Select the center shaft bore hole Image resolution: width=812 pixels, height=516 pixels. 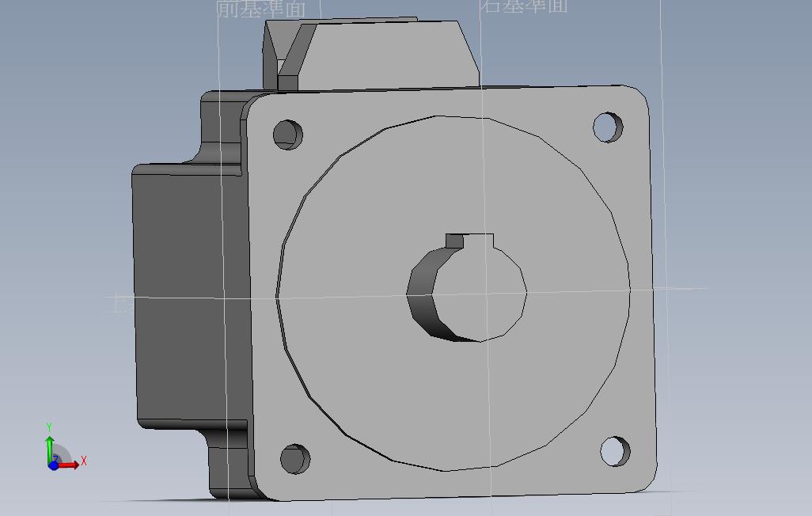tap(467, 294)
